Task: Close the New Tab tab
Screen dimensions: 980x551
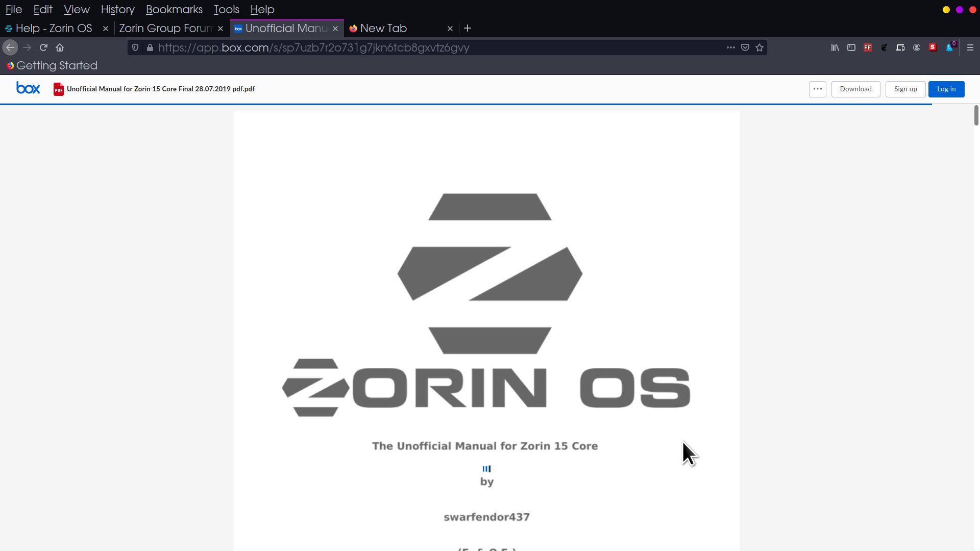Action: (x=450, y=29)
